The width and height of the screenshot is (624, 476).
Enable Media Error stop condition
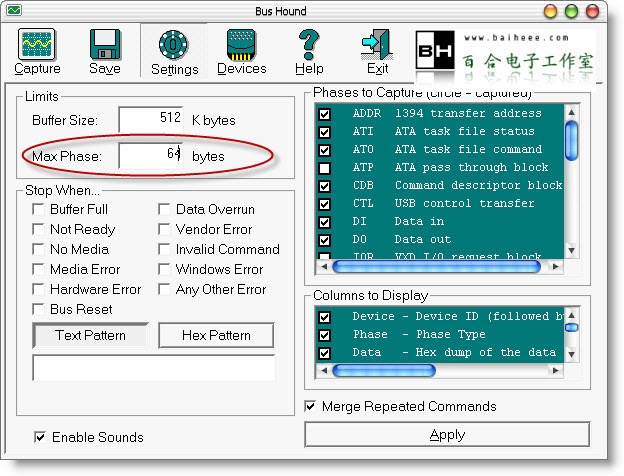click(38, 269)
